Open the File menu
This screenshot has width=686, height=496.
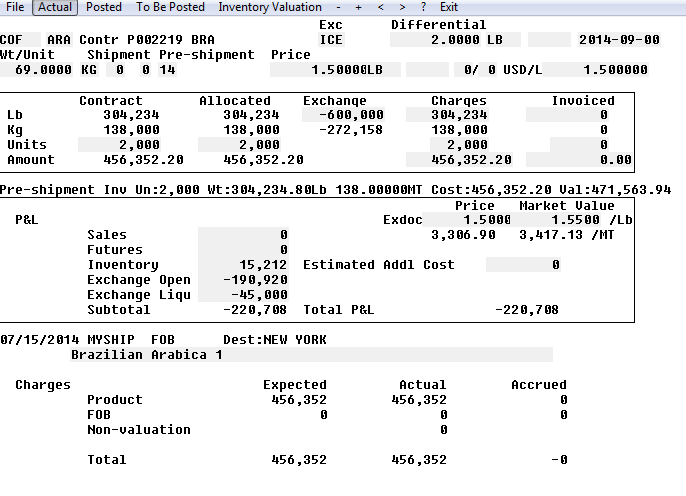click(x=15, y=7)
